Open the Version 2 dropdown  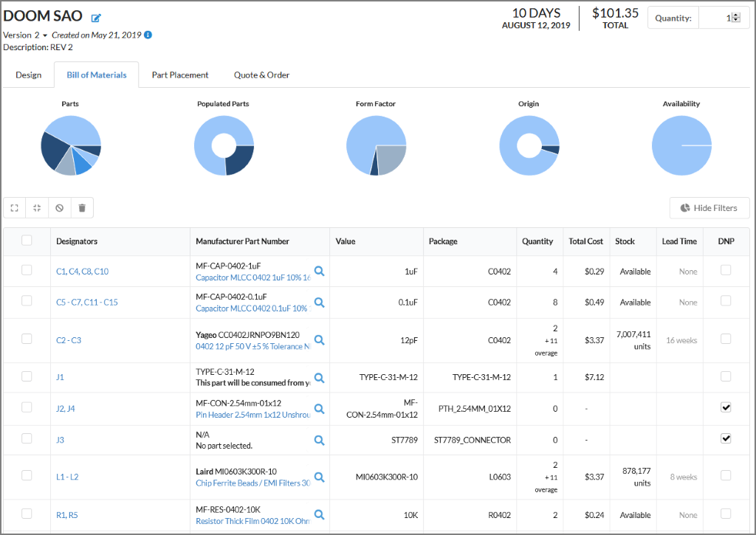pos(45,35)
